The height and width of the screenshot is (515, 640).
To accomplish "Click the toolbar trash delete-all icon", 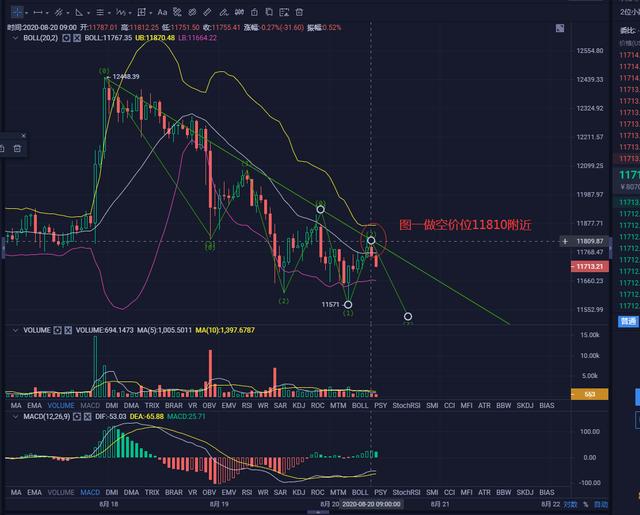I will (x=299, y=12).
